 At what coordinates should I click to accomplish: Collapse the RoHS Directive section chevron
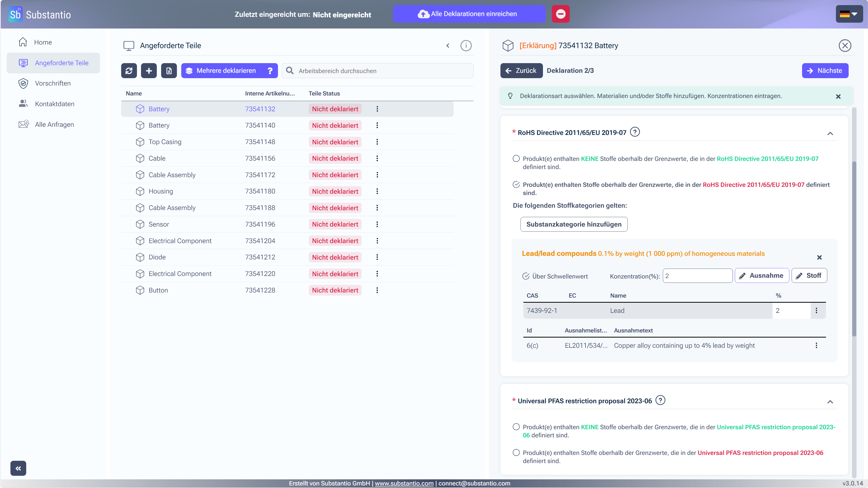(830, 134)
